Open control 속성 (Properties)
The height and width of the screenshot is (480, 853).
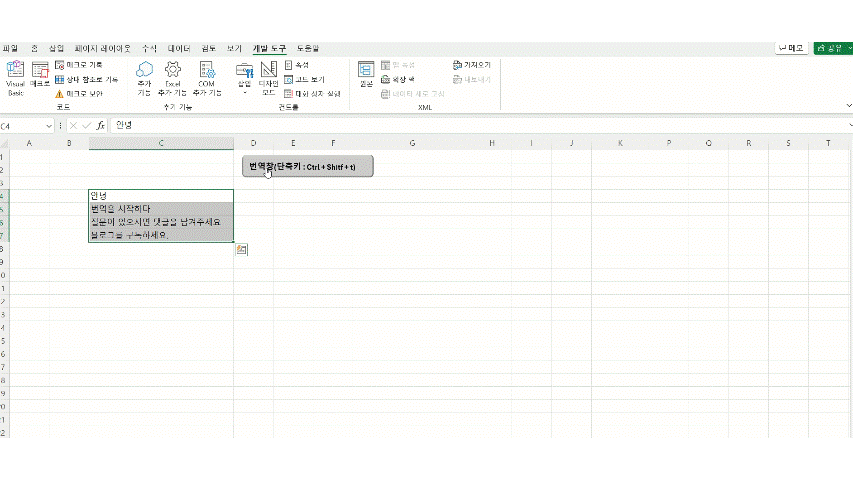pyautogui.click(x=297, y=65)
